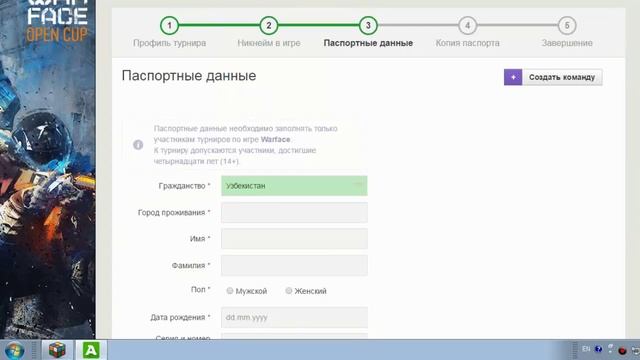Screen dimensions: 640x360
Task: Click step 1 circle Профиль турнира
Action: click(x=169, y=26)
